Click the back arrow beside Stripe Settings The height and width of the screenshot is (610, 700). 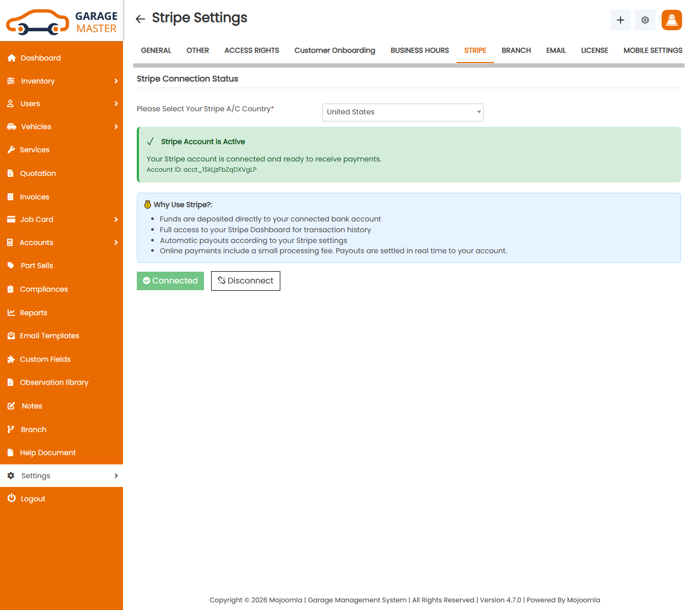(139, 18)
